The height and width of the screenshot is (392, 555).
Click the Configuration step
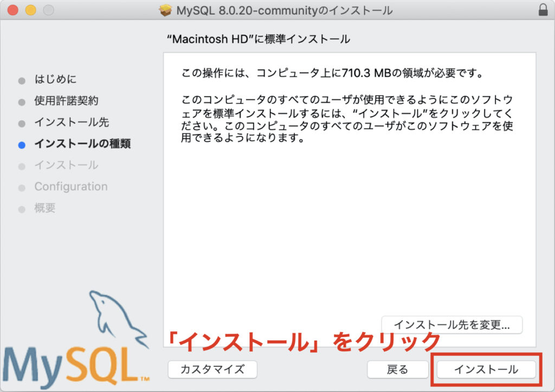pyautogui.click(x=71, y=187)
